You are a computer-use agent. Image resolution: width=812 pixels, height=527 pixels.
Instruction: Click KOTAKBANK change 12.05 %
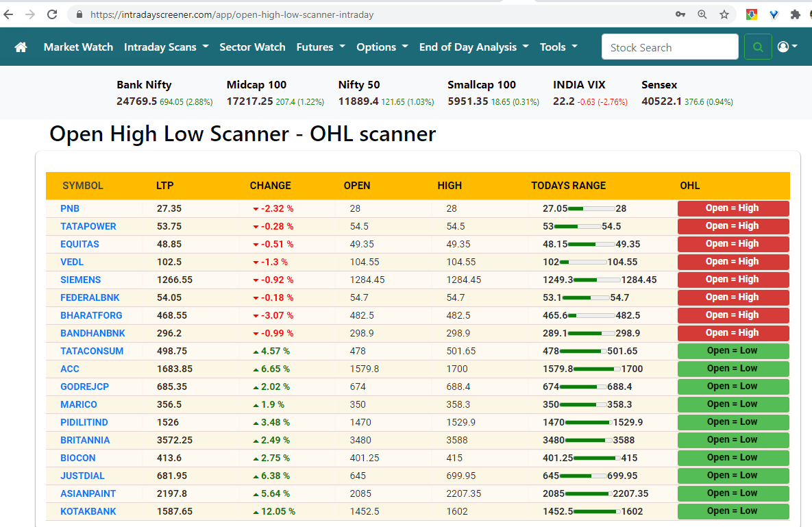[274, 511]
